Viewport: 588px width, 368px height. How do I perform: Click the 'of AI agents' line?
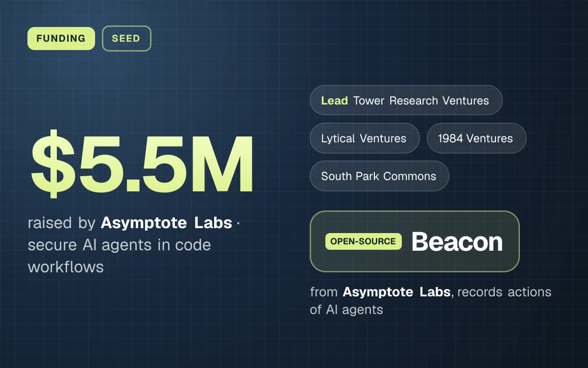(x=346, y=310)
